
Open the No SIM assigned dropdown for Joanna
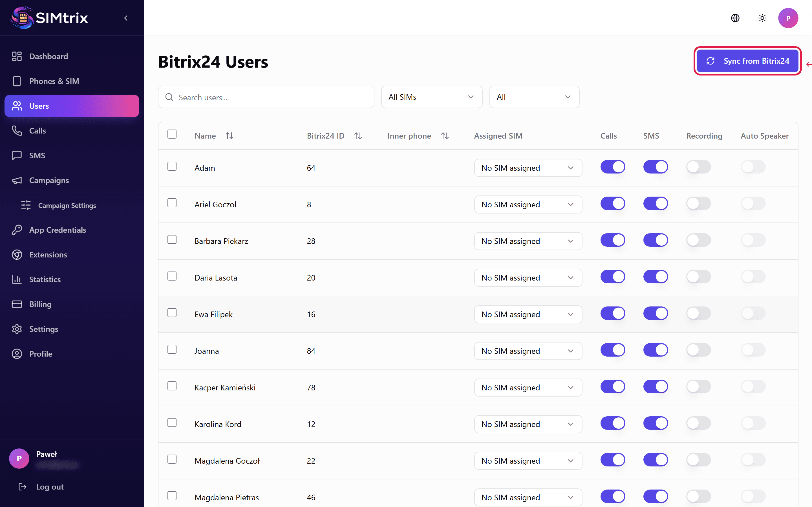click(528, 351)
